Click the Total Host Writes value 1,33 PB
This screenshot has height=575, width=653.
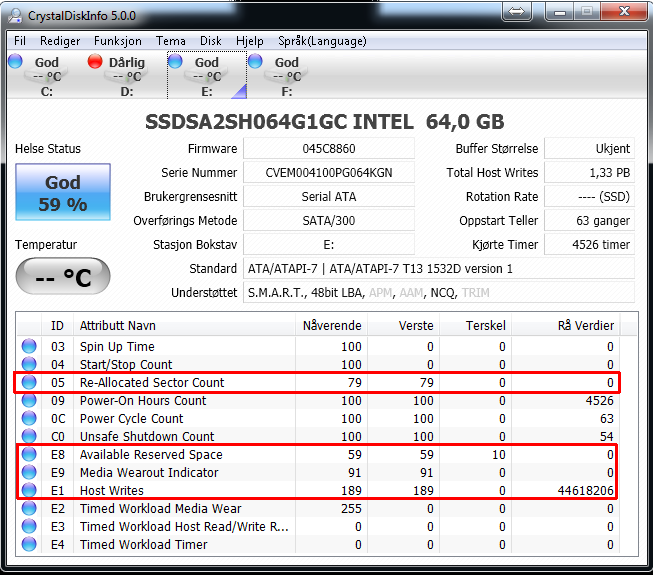[590, 172]
